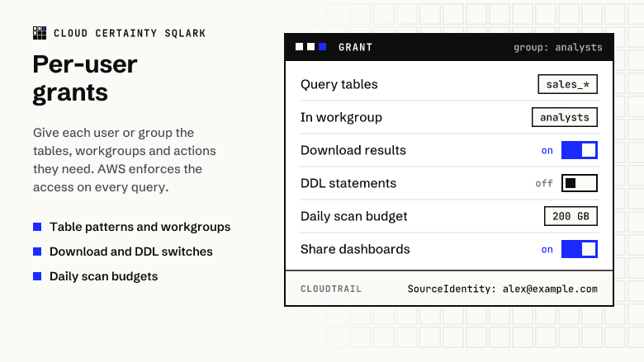Change the 200 GB Daily scan budget field
644x362 pixels.
(571, 216)
